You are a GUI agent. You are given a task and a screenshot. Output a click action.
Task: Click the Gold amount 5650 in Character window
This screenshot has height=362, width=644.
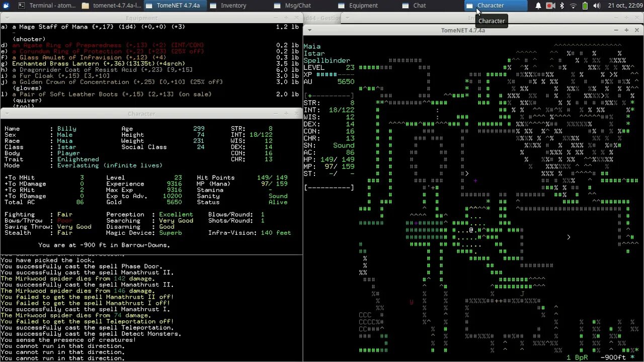click(174, 202)
